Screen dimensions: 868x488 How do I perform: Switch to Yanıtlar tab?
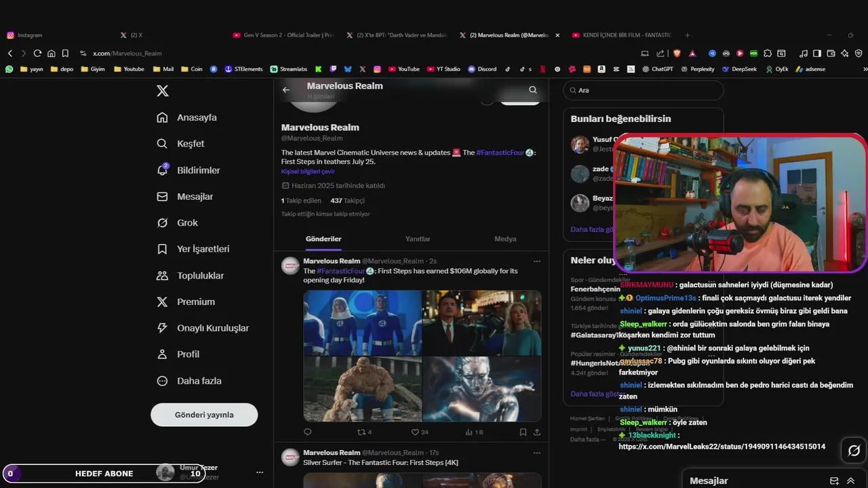tap(418, 239)
